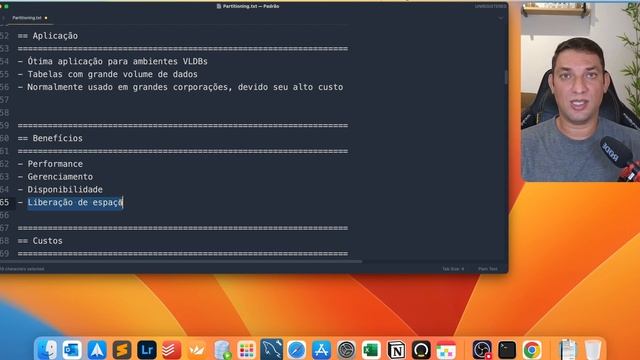This screenshot has width=640, height=360.
Task: Launch Microsoft Excel from the dock
Action: [371, 350]
